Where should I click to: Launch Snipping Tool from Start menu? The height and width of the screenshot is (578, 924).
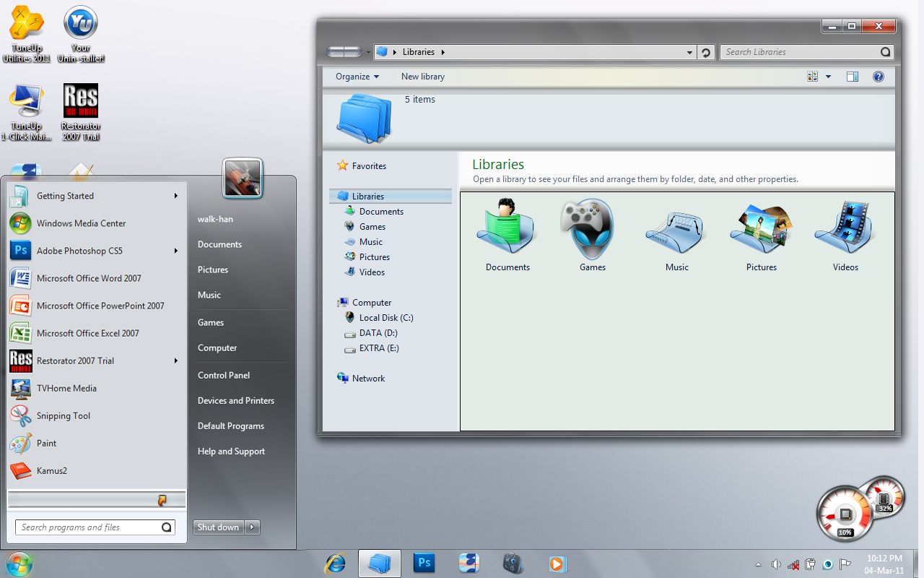point(95,415)
